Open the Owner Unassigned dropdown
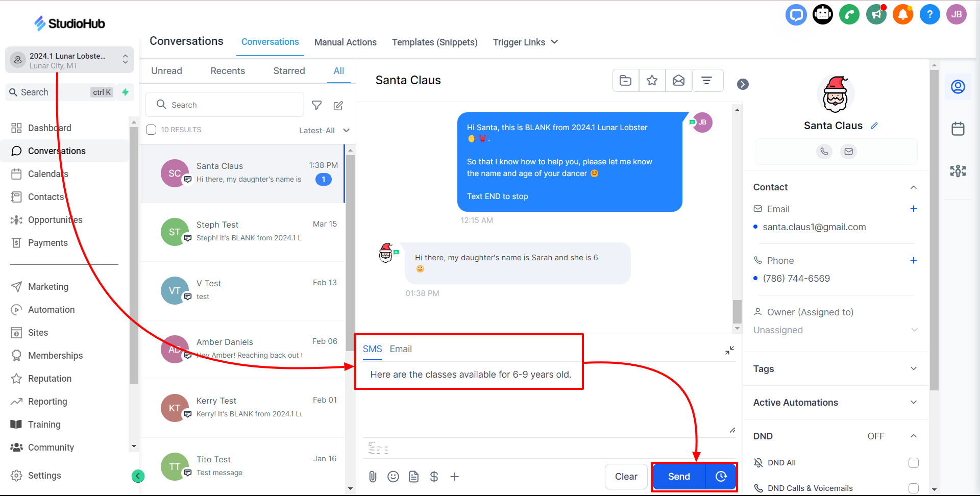Image resolution: width=980 pixels, height=496 pixels. click(x=836, y=330)
